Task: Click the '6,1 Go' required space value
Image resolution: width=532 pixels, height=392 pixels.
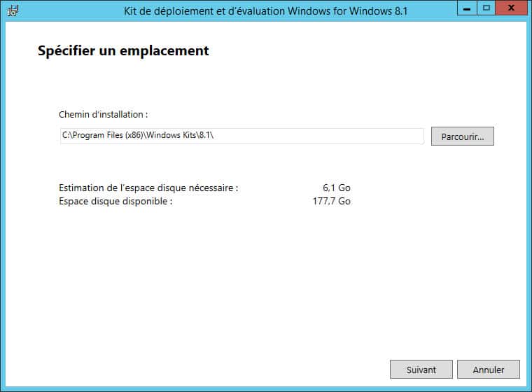Action: (x=337, y=188)
